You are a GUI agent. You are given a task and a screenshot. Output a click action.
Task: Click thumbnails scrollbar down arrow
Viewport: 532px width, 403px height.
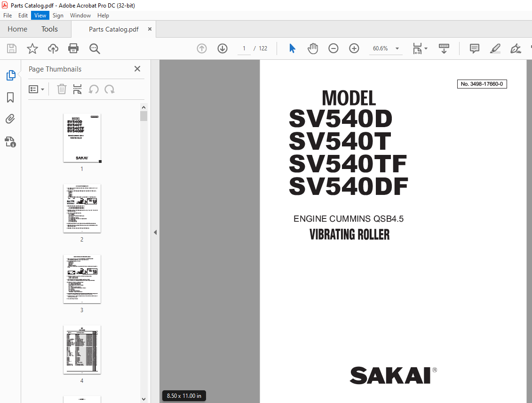point(143,399)
